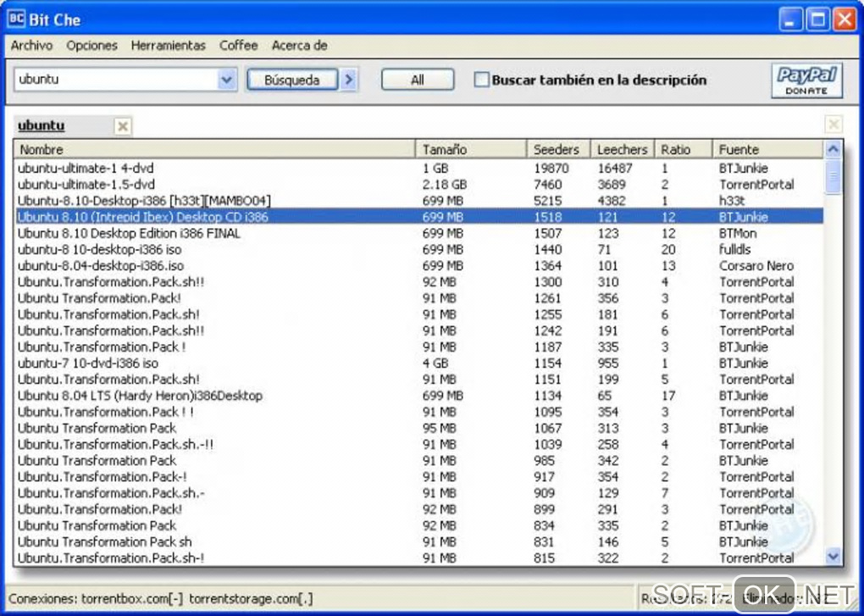Screen dimensions: 864x616
Task: Select row 'ubuntu-7 10-dvd-i386 iso'
Action: tap(419, 363)
